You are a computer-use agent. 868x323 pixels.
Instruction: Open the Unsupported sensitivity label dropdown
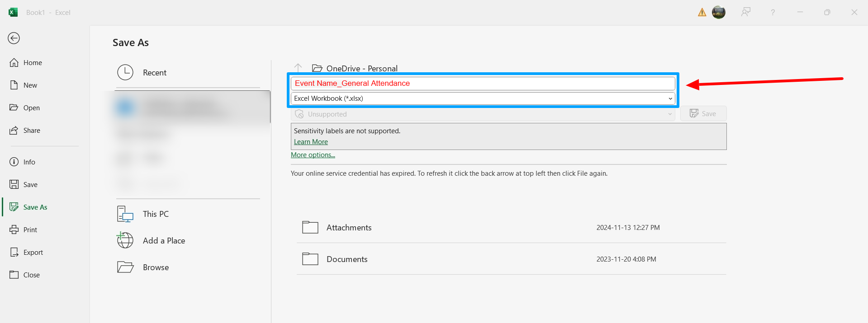pyautogui.click(x=483, y=114)
